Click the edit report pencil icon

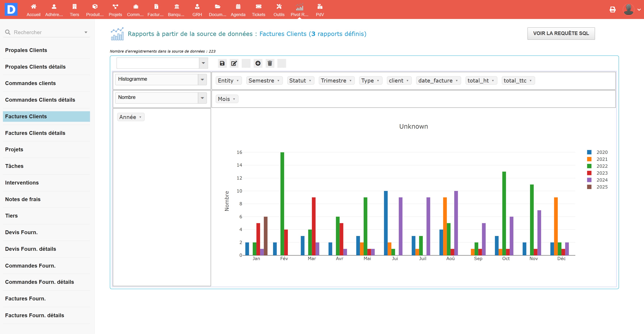(x=234, y=63)
